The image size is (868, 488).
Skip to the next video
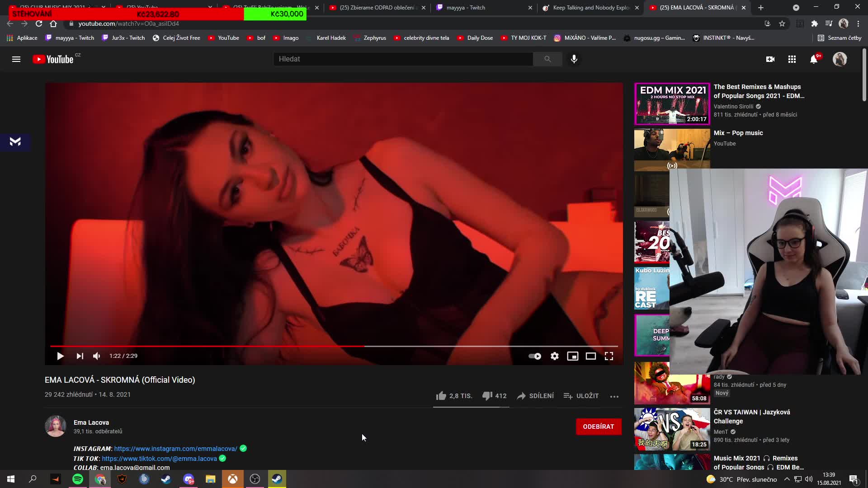(x=80, y=356)
